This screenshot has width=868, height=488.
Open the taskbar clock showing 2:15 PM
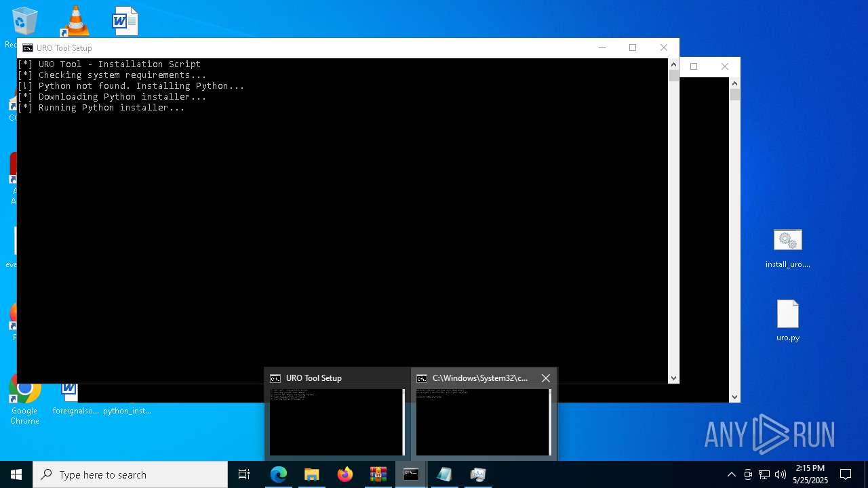click(x=810, y=474)
